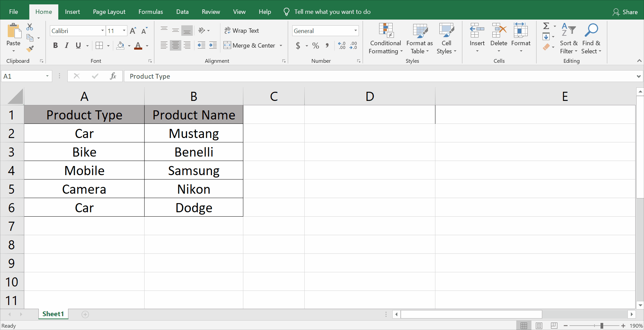Click the Share button

[625, 12]
